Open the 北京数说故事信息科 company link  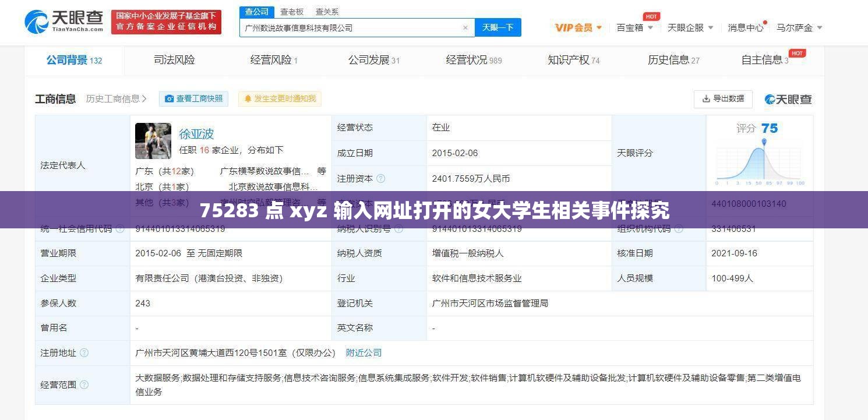click(273, 187)
